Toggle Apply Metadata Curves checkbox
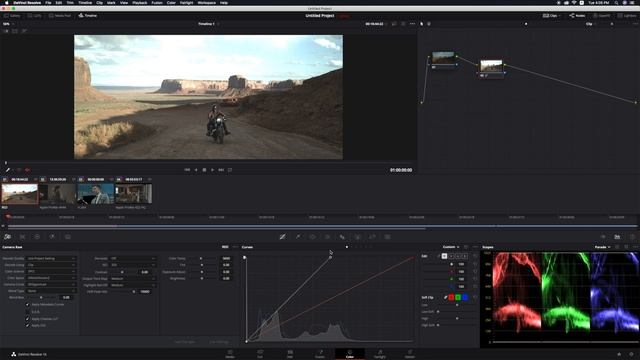Screen dimensions: 640x360 coord(28,304)
